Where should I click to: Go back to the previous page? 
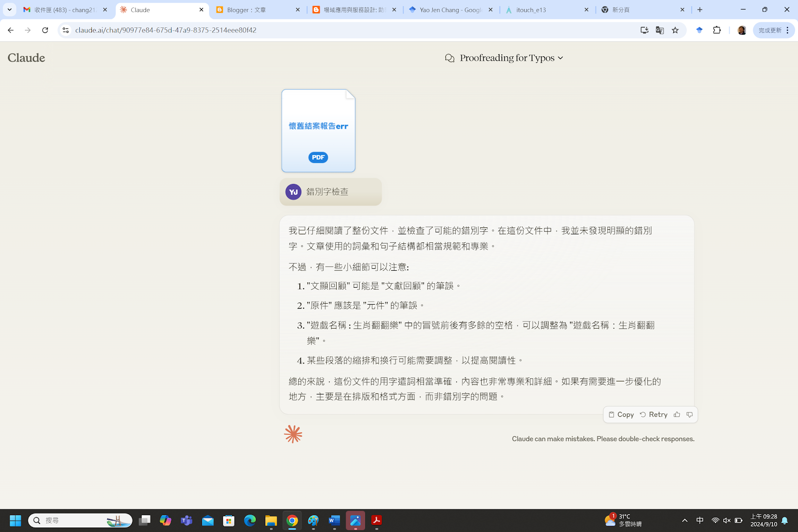coord(10,30)
